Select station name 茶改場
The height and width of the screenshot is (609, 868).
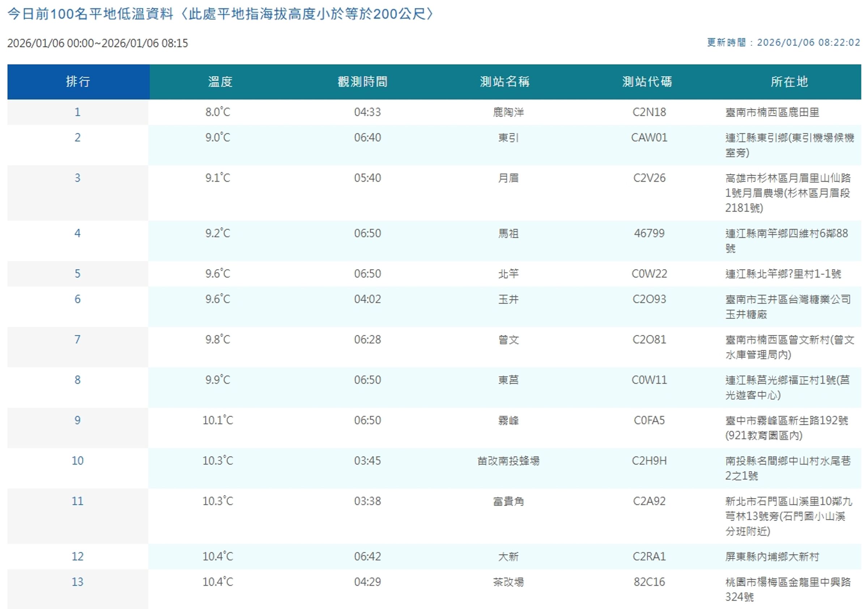click(x=509, y=582)
